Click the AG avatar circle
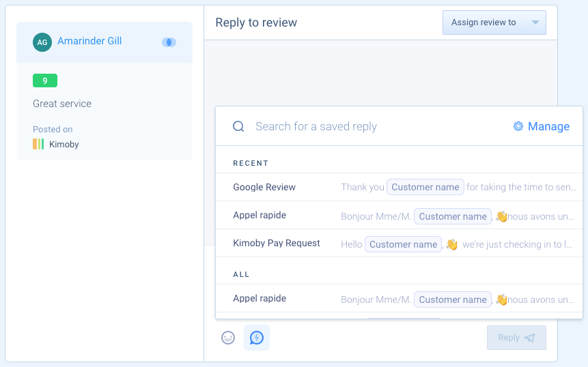 click(x=42, y=42)
